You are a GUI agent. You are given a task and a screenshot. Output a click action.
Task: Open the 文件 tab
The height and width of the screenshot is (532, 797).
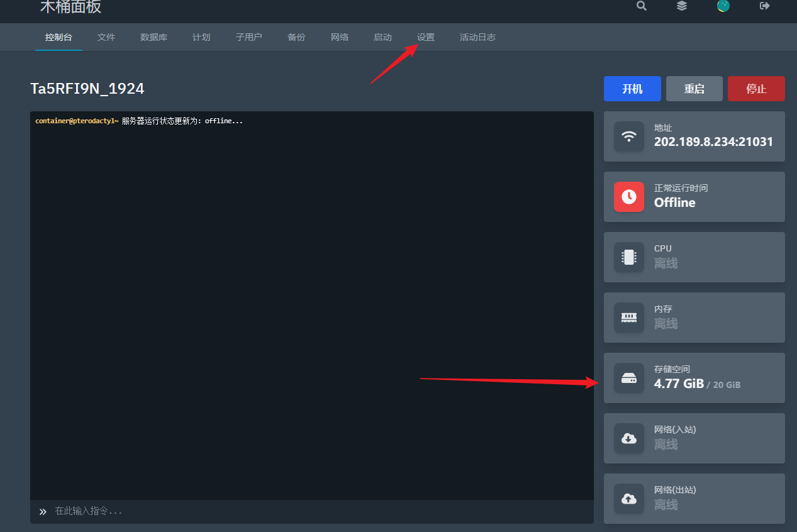[106, 37]
